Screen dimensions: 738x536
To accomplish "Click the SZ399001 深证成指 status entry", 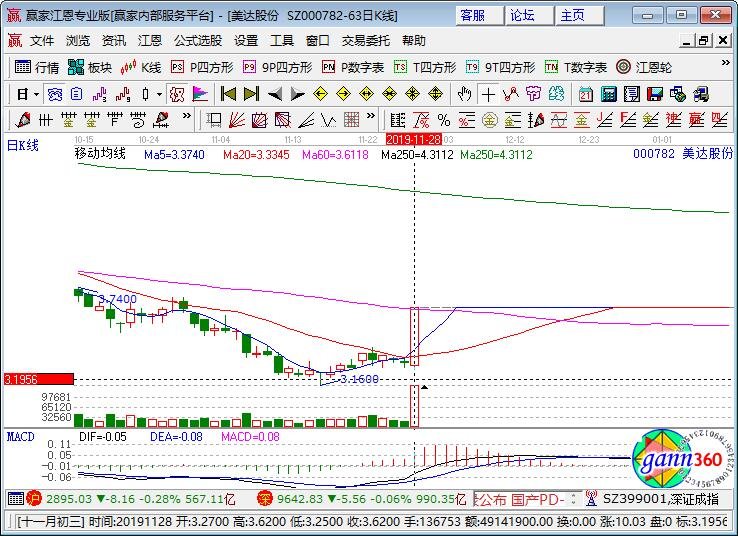I will click(x=661, y=499).
